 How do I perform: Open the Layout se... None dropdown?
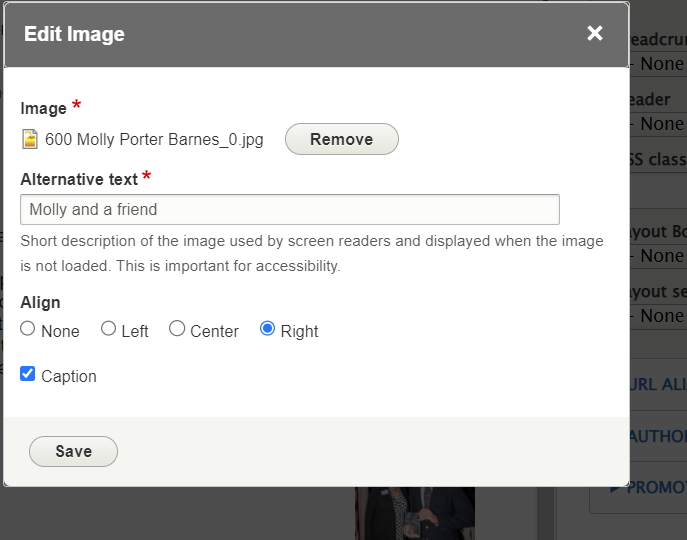pyautogui.click(x=659, y=316)
